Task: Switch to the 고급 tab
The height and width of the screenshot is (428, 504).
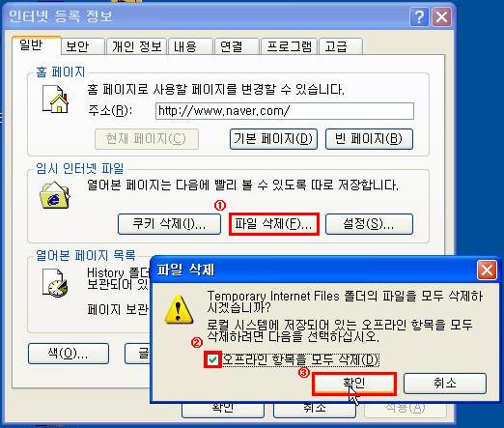Action: tap(341, 46)
